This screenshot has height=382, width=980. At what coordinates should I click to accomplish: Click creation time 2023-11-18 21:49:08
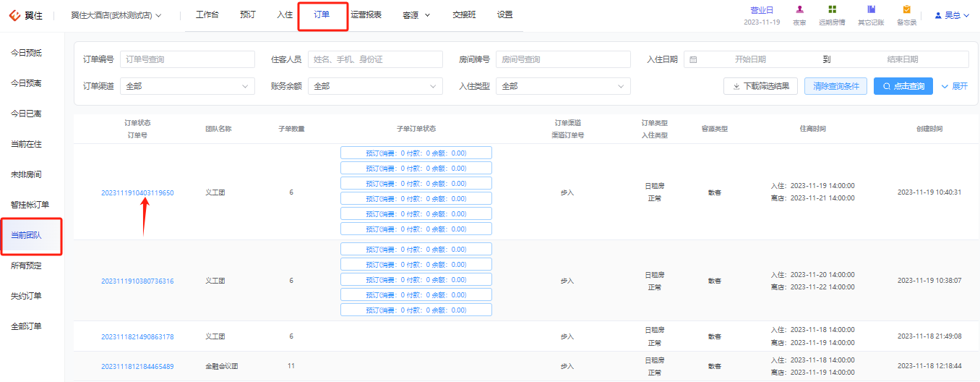(929, 336)
